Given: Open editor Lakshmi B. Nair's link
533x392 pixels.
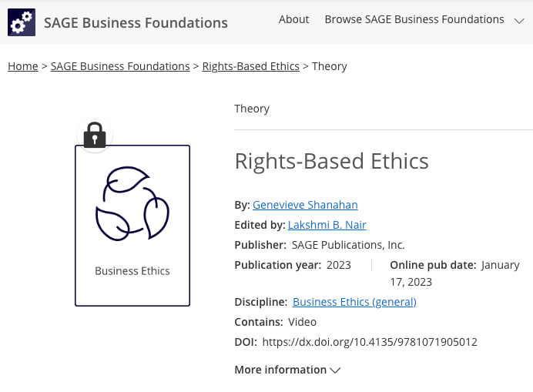Looking at the screenshot, I should [327, 225].
